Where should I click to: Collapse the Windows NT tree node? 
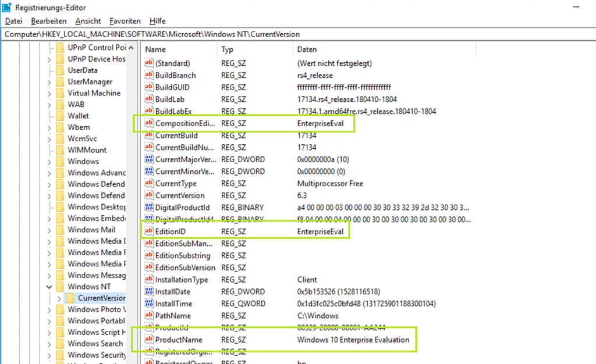(x=49, y=287)
